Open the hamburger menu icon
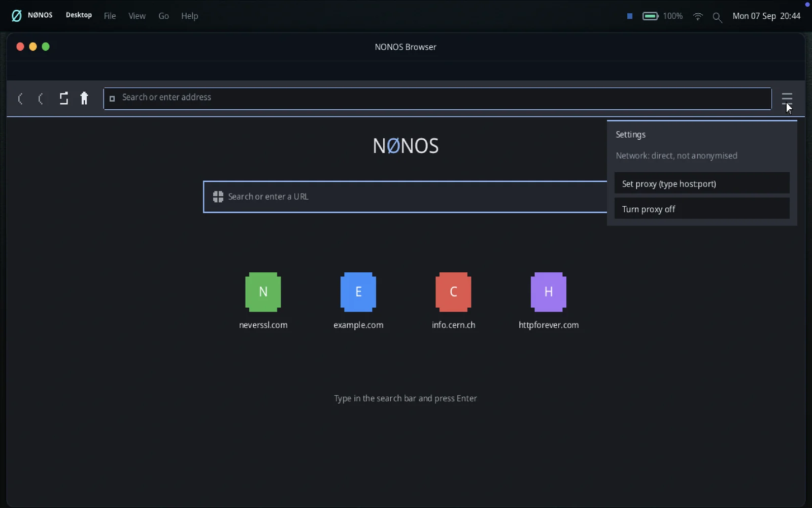This screenshot has width=812, height=508. [787, 99]
